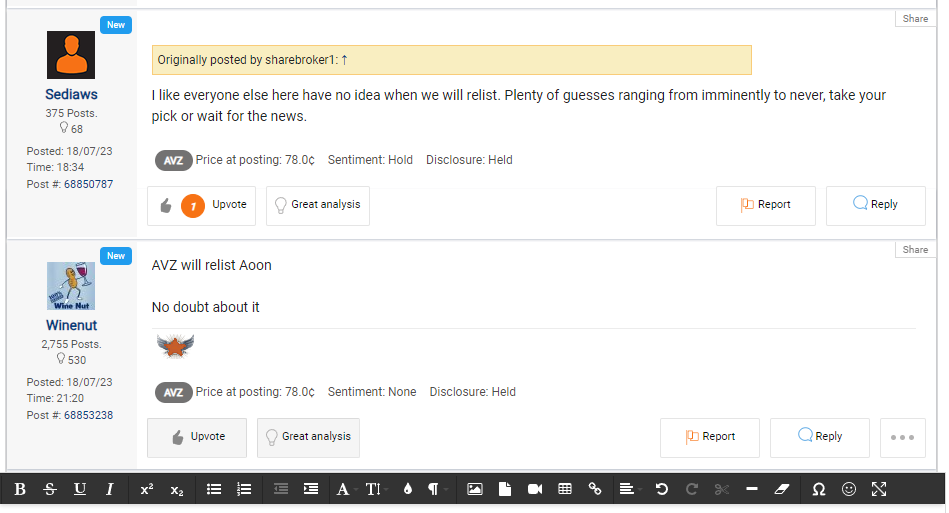Insert a table into the post
The image size is (949, 513).
(x=565, y=489)
